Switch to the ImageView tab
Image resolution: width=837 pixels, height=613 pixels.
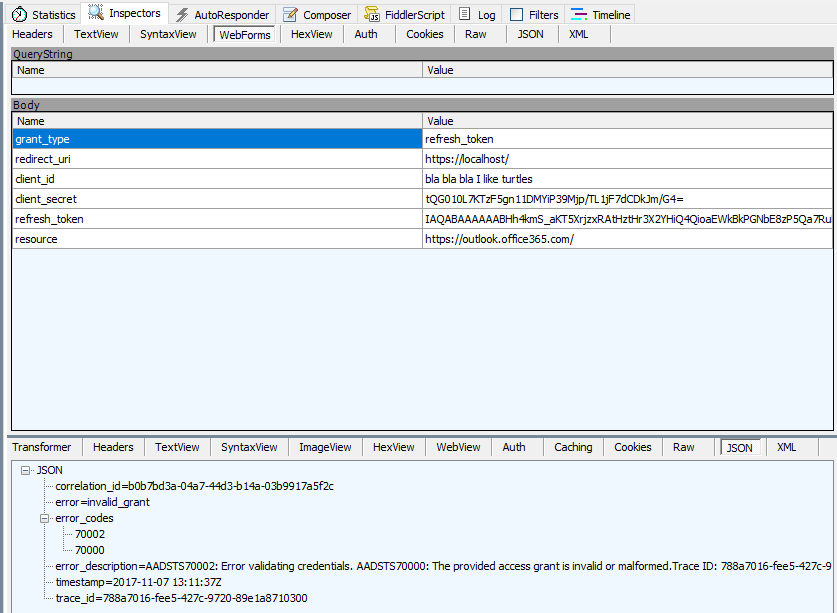pos(325,447)
